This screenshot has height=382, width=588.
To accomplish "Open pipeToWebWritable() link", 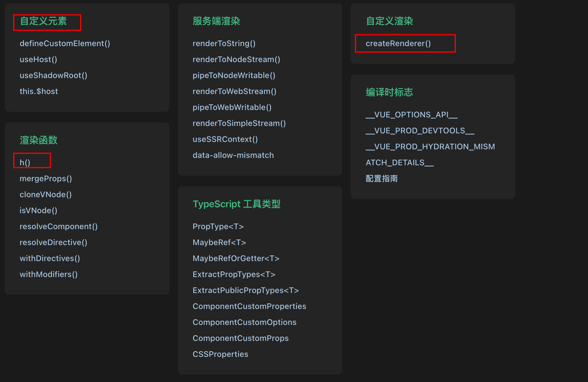I will [232, 107].
